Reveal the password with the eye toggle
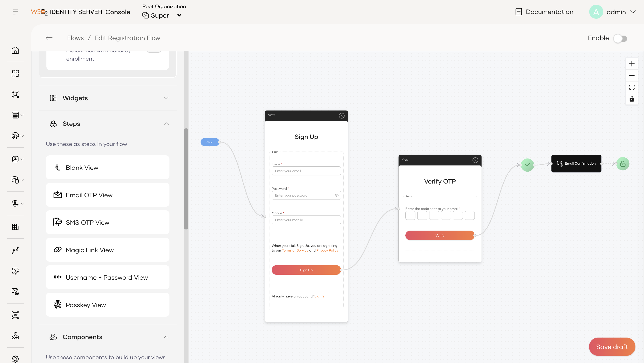Image resolution: width=644 pixels, height=363 pixels. (x=337, y=195)
